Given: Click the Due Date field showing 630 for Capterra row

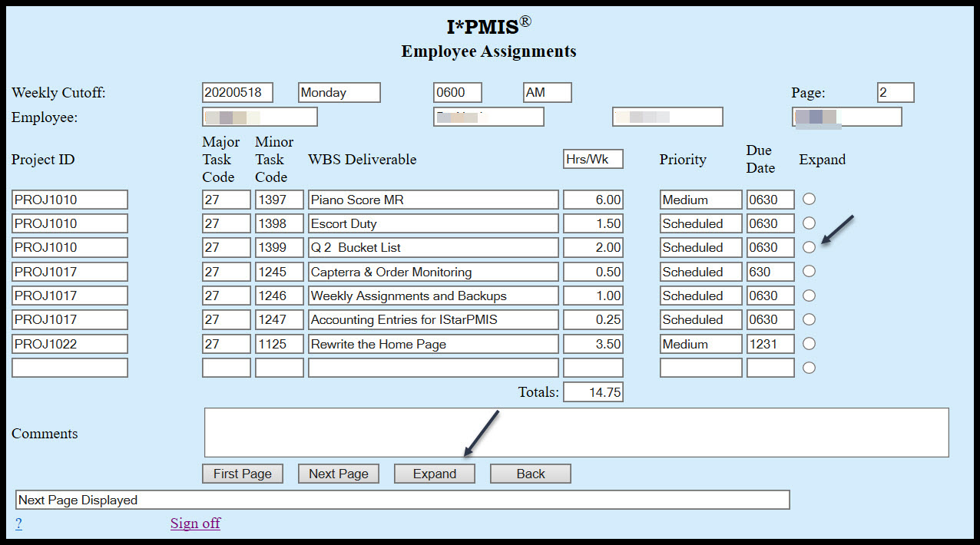Looking at the screenshot, I should click(x=770, y=271).
